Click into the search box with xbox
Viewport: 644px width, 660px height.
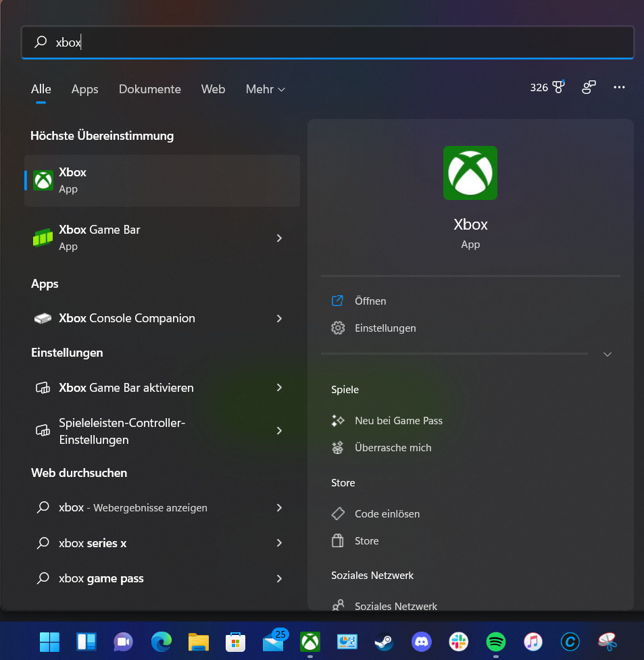click(328, 42)
